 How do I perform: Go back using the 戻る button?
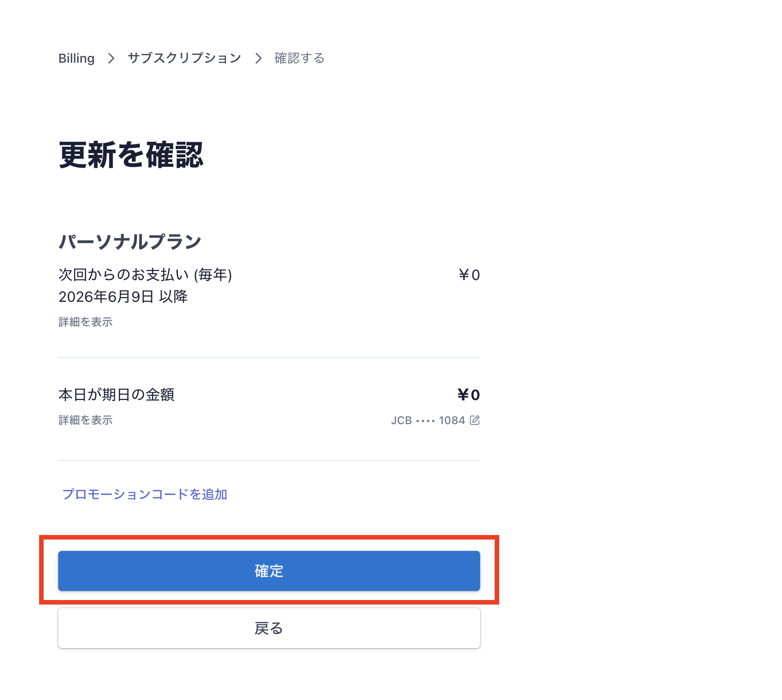[269, 628]
